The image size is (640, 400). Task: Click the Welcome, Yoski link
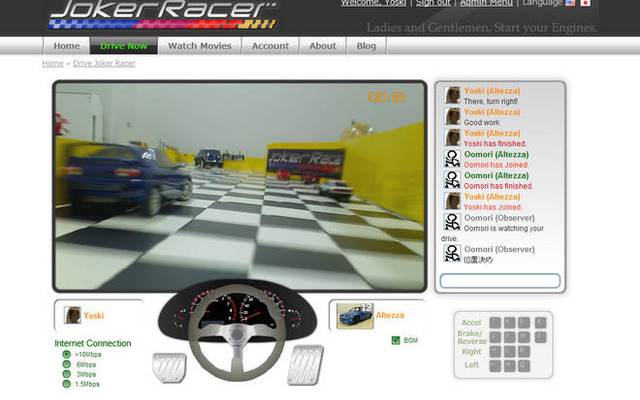tap(373, 3)
